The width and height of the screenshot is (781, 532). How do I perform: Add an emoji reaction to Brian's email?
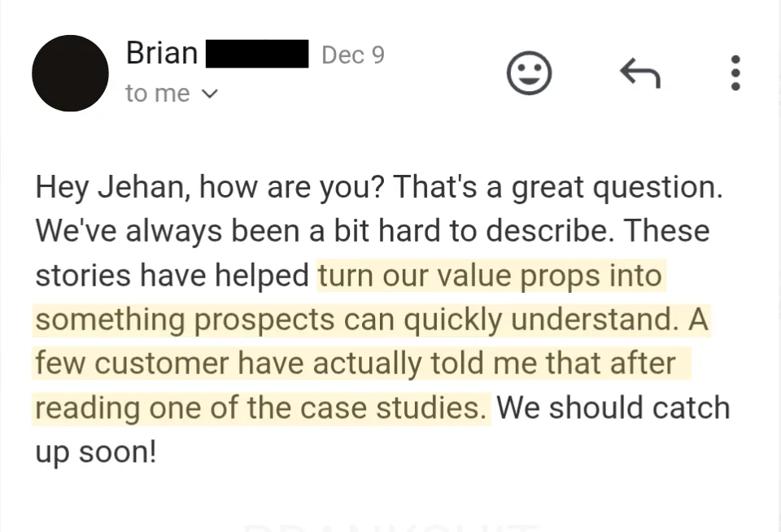pyautogui.click(x=529, y=72)
